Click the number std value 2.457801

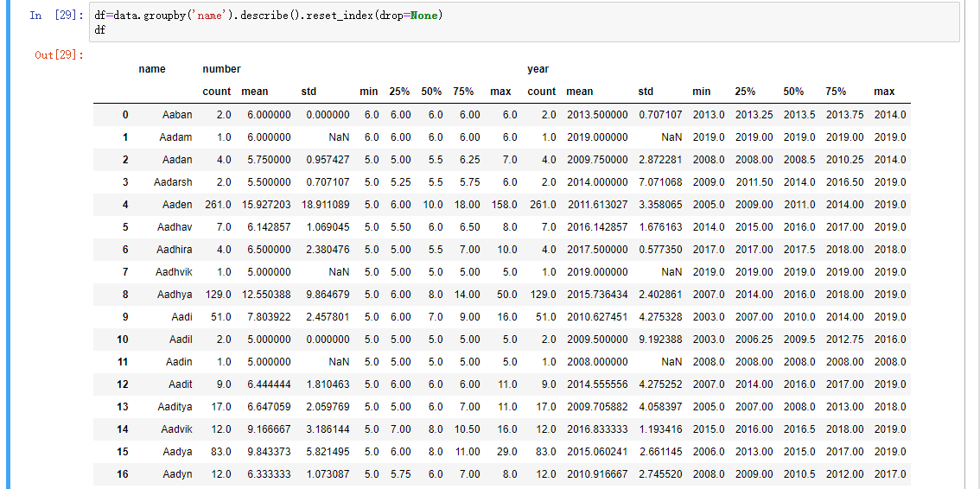(x=328, y=317)
